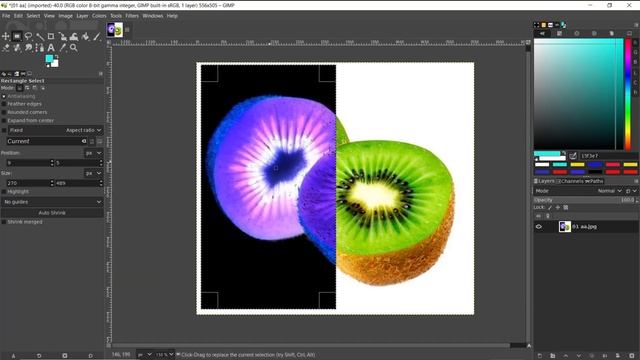This screenshot has height=360, width=640.
Task: Pick the black swatch in color history
Action: point(595,172)
